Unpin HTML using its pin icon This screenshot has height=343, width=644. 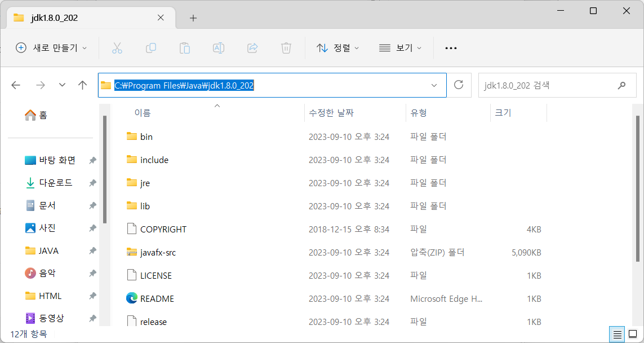(x=93, y=296)
